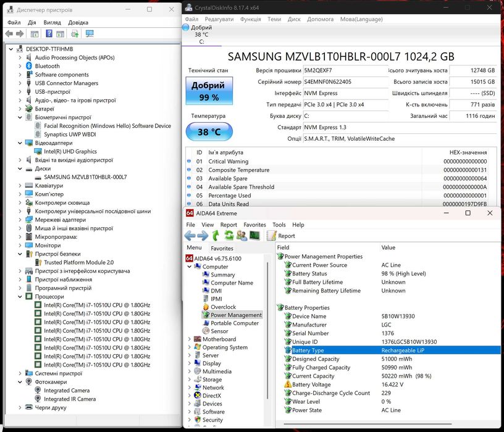
Task: Click the blue disk status circle for C:
Action: click(x=185, y=28)
